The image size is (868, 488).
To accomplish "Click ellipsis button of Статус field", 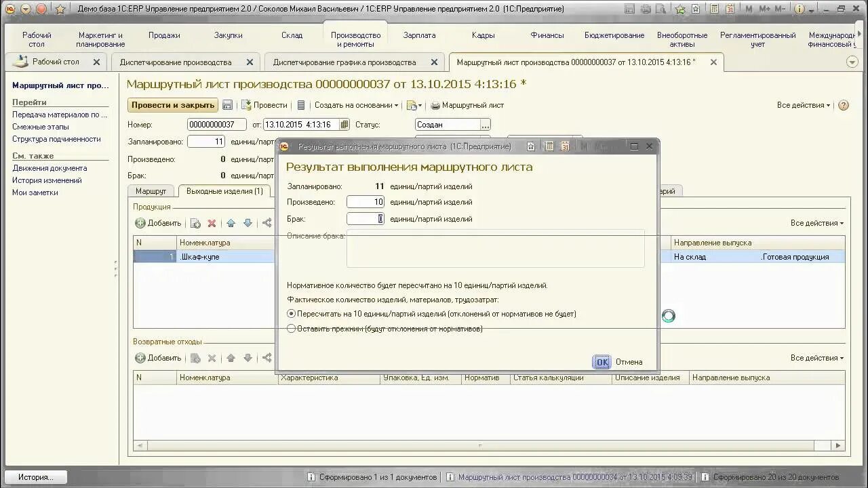I will [x=485, y=125].
